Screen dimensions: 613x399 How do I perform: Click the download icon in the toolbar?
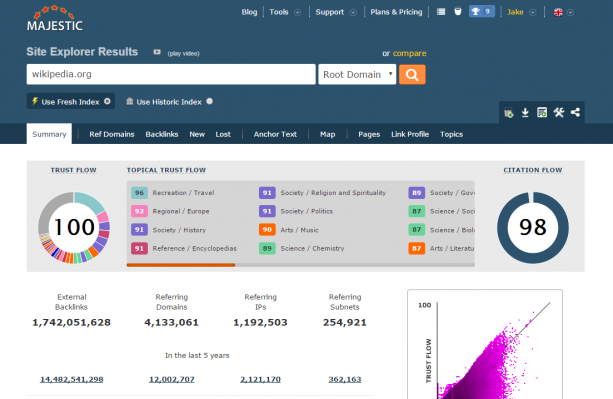pos(525,113)
